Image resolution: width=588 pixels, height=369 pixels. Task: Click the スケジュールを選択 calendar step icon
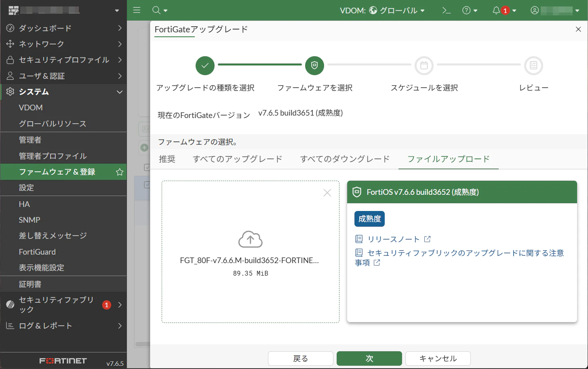(424, 65)
